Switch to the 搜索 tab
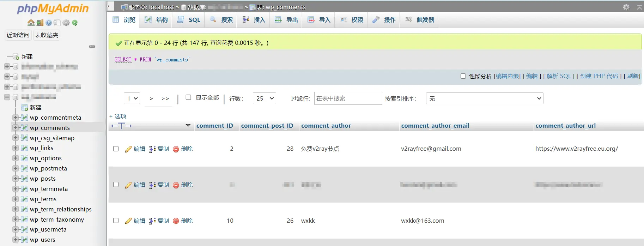 point(221,20)
